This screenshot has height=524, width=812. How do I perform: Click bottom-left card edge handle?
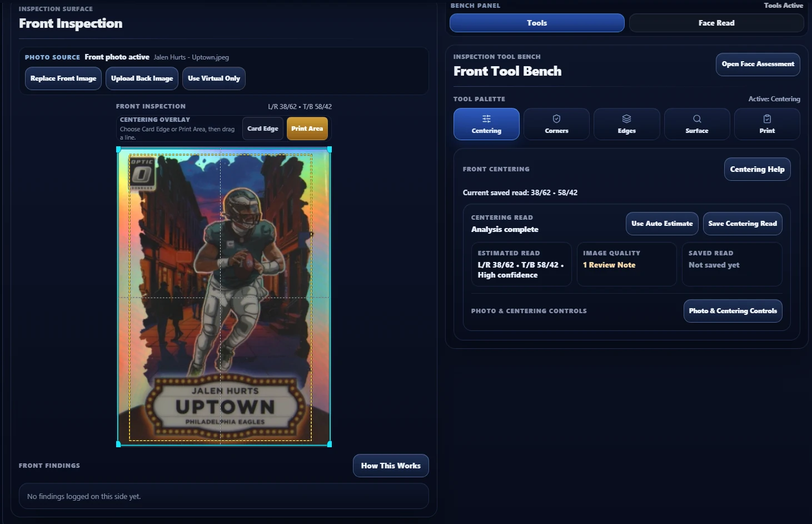[x=118, y=444]
